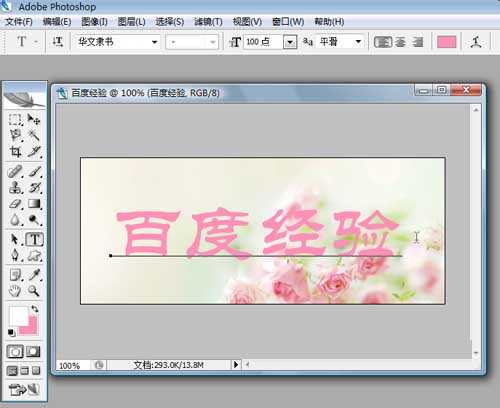Image resolution: width=500 pixels, height=408 pixels.
Task: Open the 帮助(H) menu
Action: click(329, 22)
